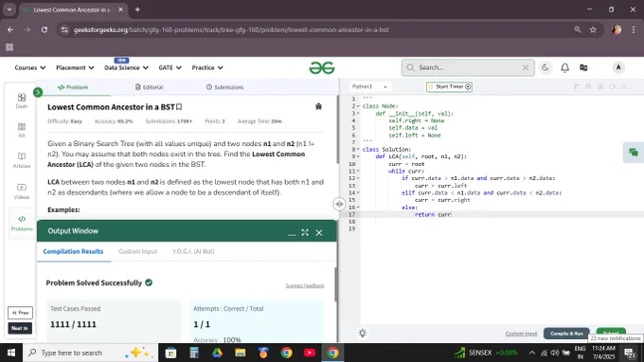644x362 pixels.
Task: Switch to the Submissions tab
Action: pyautogui.click(x=224, y=87)
